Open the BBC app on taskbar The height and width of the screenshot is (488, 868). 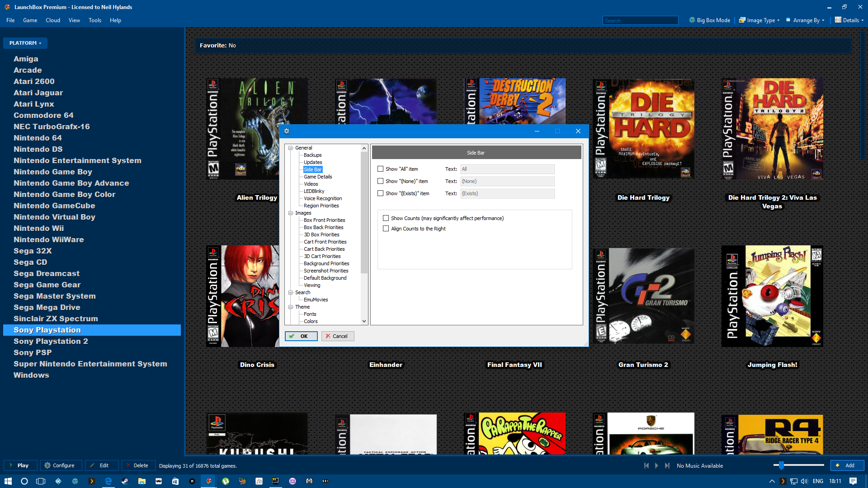(x=325, y=481)
